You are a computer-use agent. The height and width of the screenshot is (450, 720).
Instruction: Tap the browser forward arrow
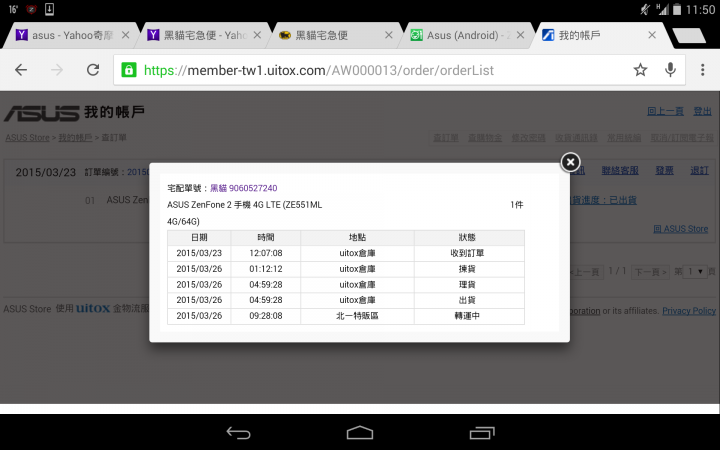click(x=57, y=70)
